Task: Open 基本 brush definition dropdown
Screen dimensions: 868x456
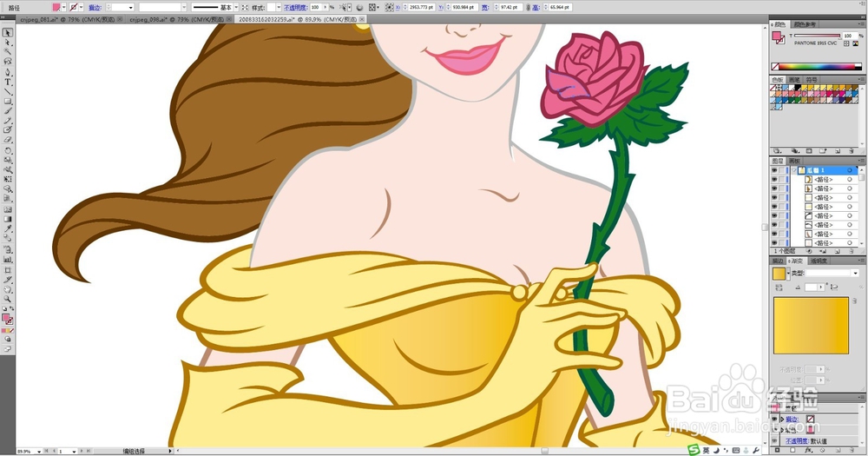Action: point(236,7)
